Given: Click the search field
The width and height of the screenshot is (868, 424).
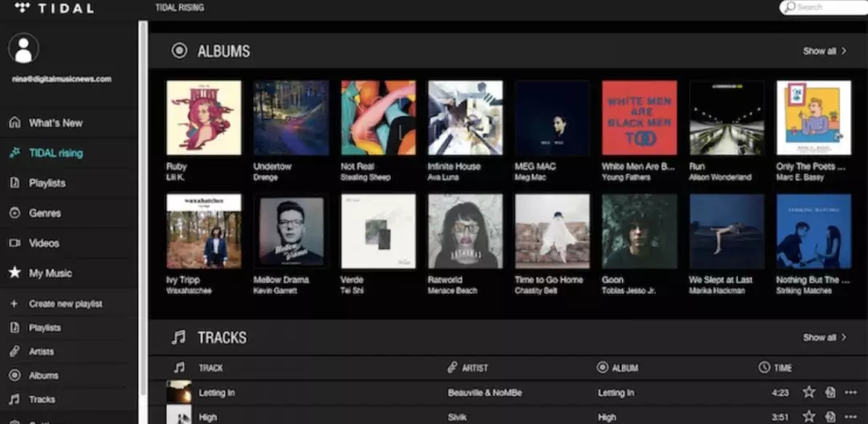Looking at the screenshot, I should point(823,7).
